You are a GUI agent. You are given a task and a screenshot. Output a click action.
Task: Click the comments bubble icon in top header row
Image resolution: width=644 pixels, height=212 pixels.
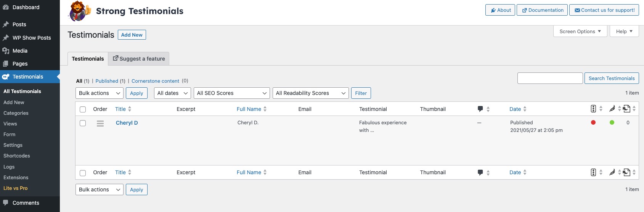pyautogui.click(x=480, y=109)
